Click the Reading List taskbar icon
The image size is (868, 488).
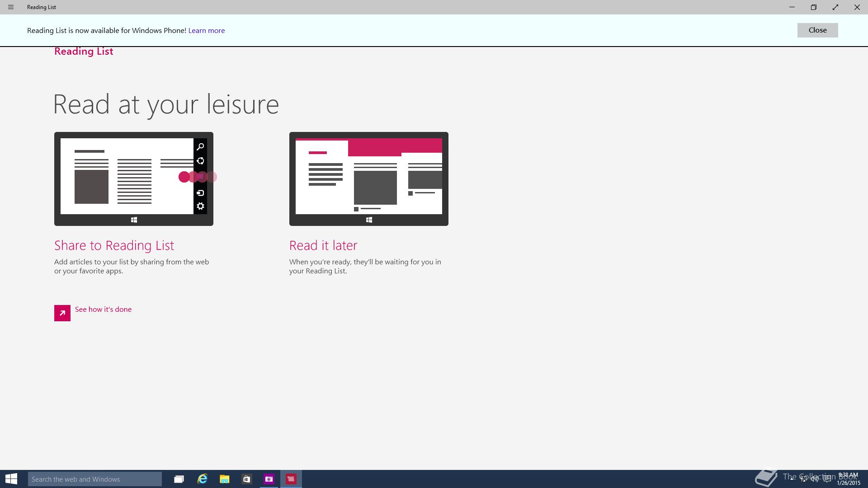pyautogui.click(x=291, y=479)
